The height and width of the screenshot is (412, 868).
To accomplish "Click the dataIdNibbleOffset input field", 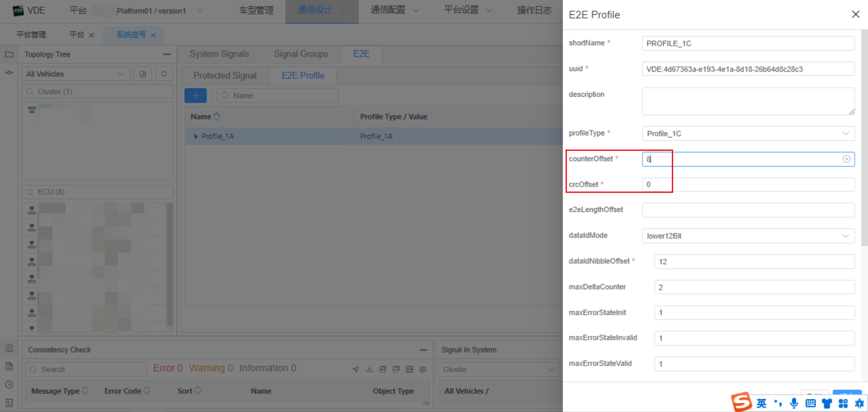I will tap(755, 262).
